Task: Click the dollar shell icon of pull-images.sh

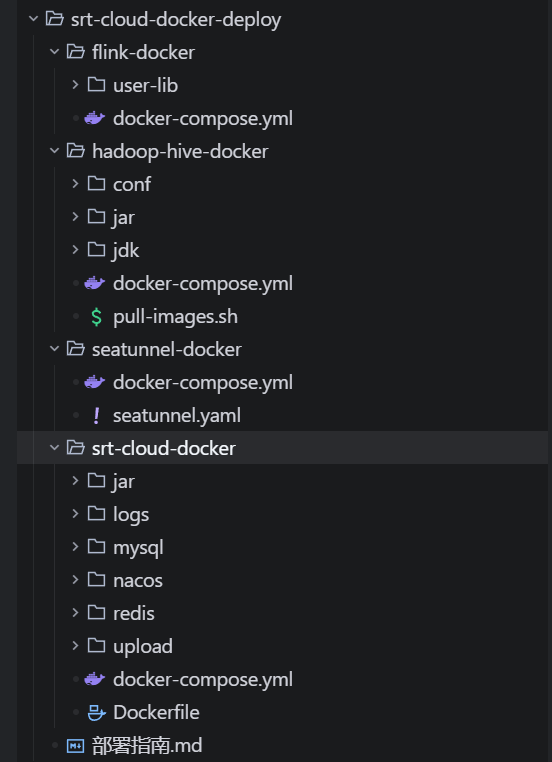Action: 96,317
